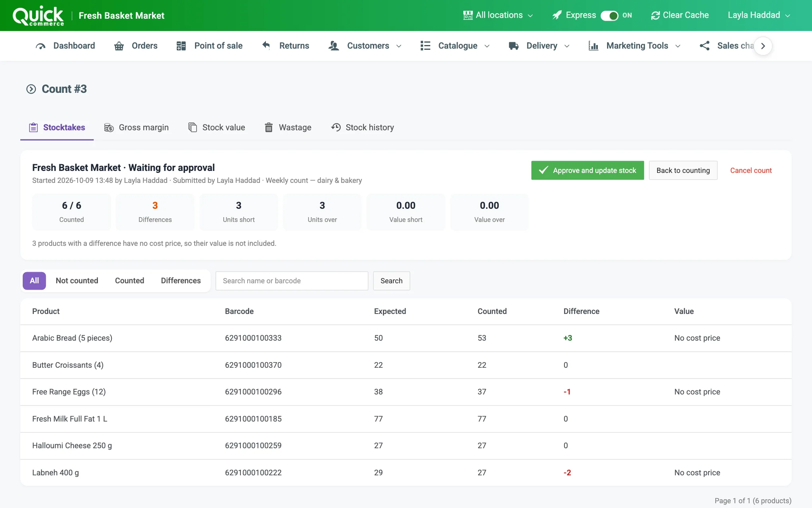Toggle the Express mode switch off
Viewport: 812px width, 508px height.
[609, 16]
